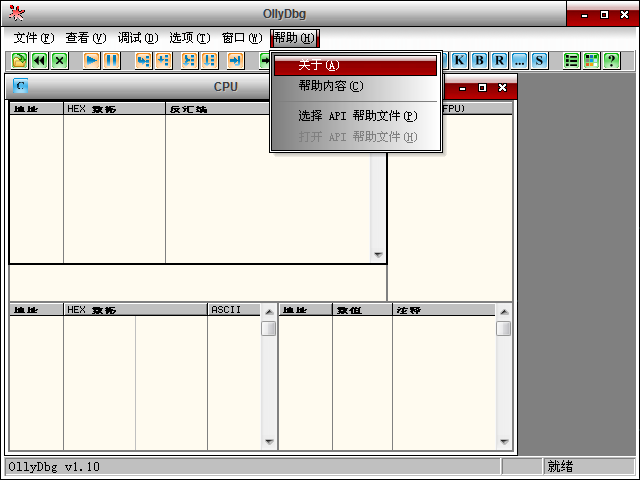The width and height of the screenshot is (640, 480).
Task: Open the Source S toolbar icon
Action: coord(539,61)
